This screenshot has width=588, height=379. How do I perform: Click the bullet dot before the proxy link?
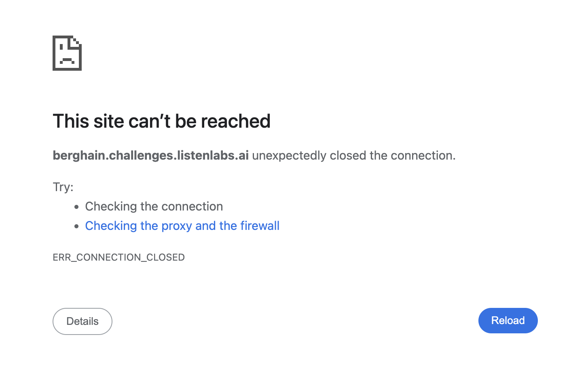77,226
